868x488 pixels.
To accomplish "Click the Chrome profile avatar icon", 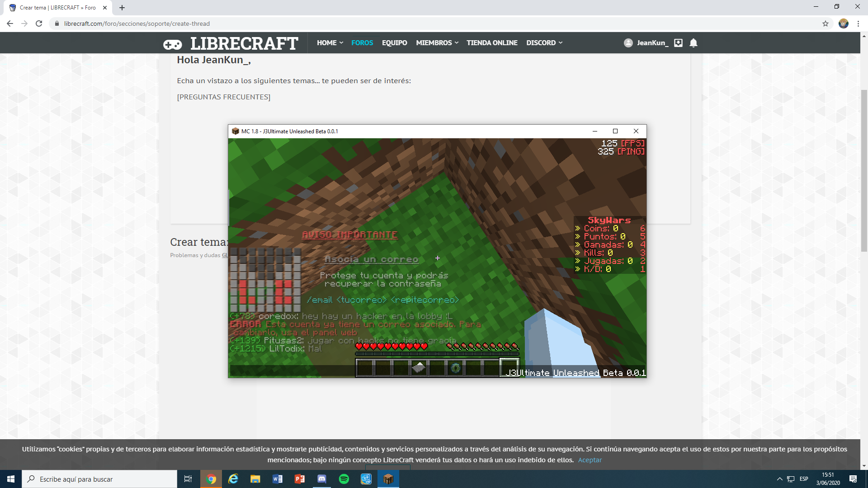I will (x=843, y=23).
